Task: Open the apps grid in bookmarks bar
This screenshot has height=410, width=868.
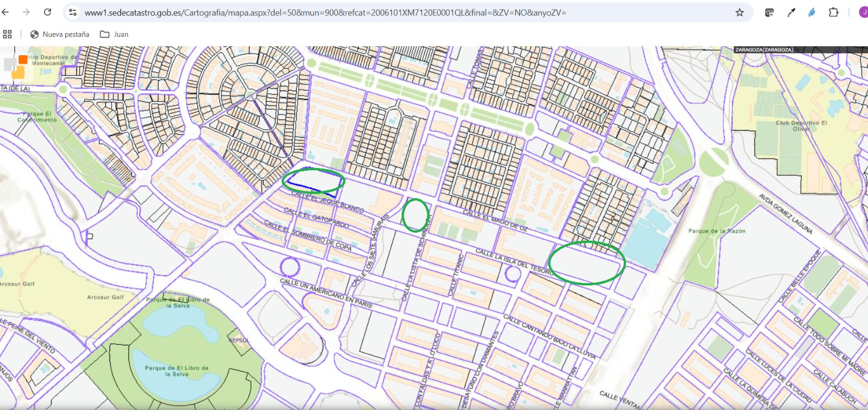Action: point(8,34)
